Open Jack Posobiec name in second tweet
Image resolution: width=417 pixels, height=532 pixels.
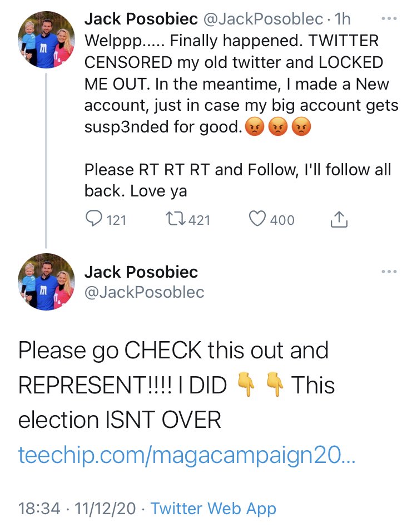tap(141, 272)
